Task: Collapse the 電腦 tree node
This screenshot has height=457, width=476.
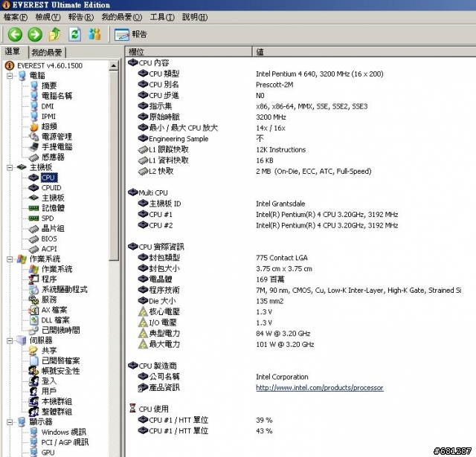Action: click(10, 76)
